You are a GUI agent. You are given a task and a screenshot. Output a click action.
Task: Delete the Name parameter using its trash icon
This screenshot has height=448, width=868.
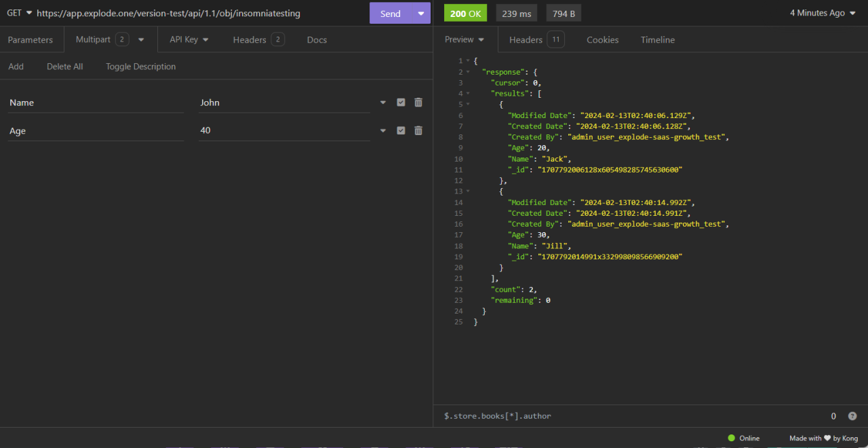click(418, 102)
